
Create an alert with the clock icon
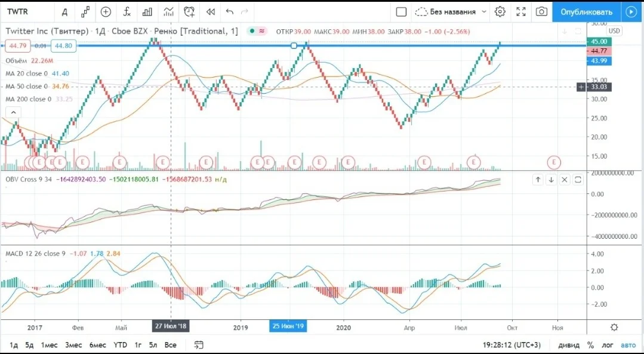[189, 12]
